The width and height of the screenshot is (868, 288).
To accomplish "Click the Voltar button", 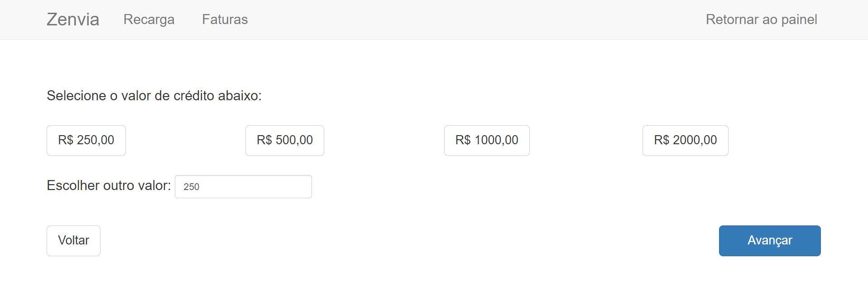I will point(73,241).
